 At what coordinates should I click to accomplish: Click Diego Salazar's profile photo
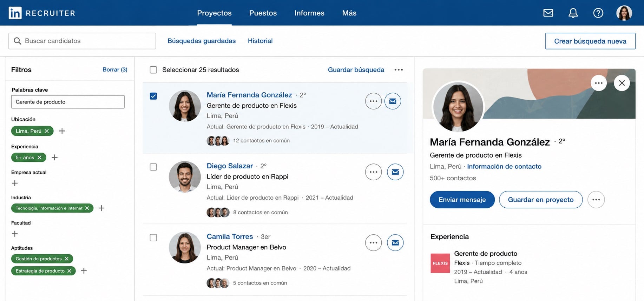coord(185,177)
